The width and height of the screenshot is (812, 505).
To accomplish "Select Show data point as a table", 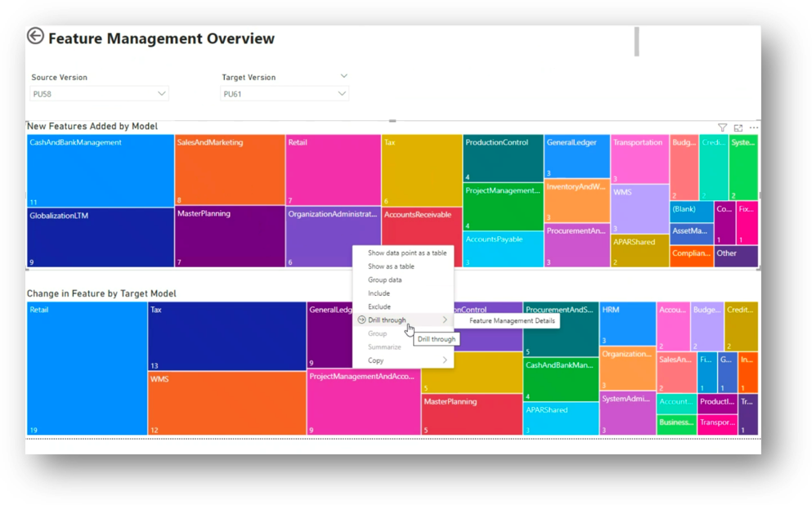I will point(406,253).
